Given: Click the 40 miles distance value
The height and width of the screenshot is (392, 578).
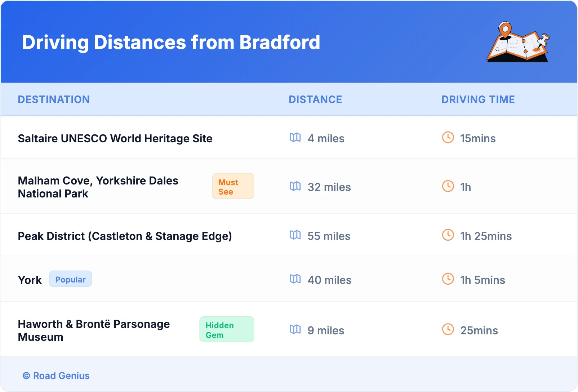Looking at the screenshot, I should [330, 280].
